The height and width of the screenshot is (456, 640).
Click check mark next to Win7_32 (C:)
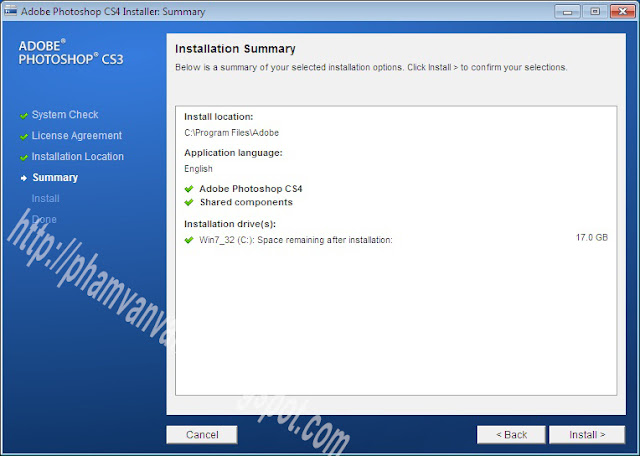pos(189,240)
